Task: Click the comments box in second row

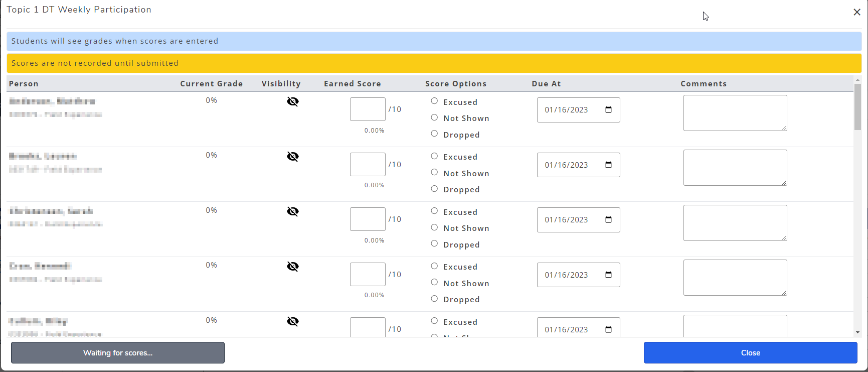Action: (735, 168)
